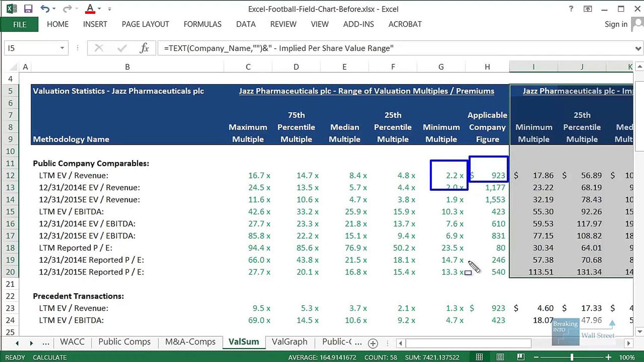Expand the formula bar
Image resolution: width=644 pixels, height=362 pixels.
[638, 49]
